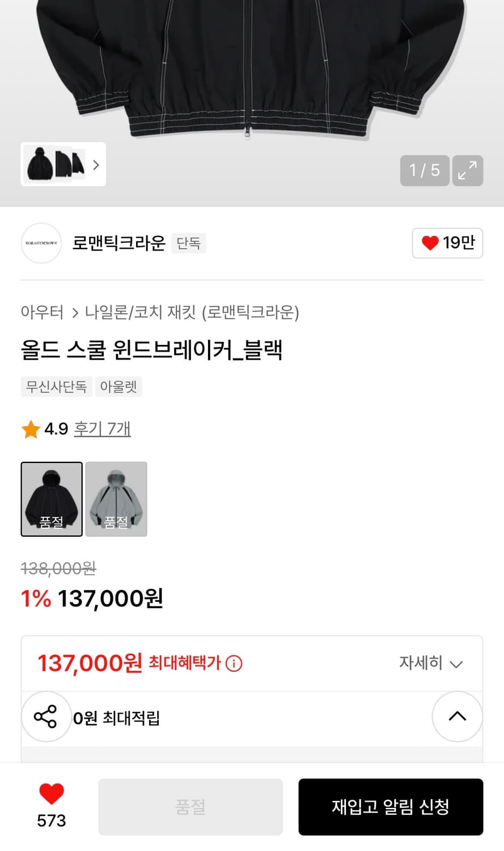Screen dimensions: 504x851
Task: Expand the 자세히 price details dropdown
Action: point(431,663)
